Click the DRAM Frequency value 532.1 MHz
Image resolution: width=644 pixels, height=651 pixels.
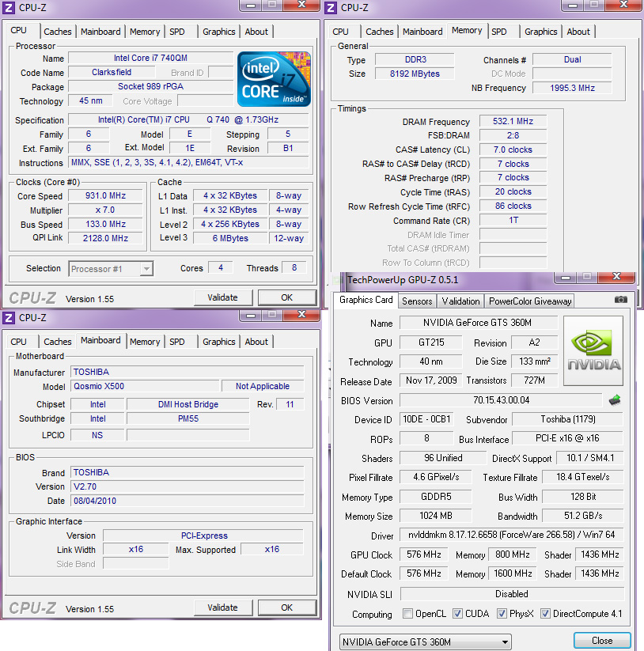[x=513, y=121]
